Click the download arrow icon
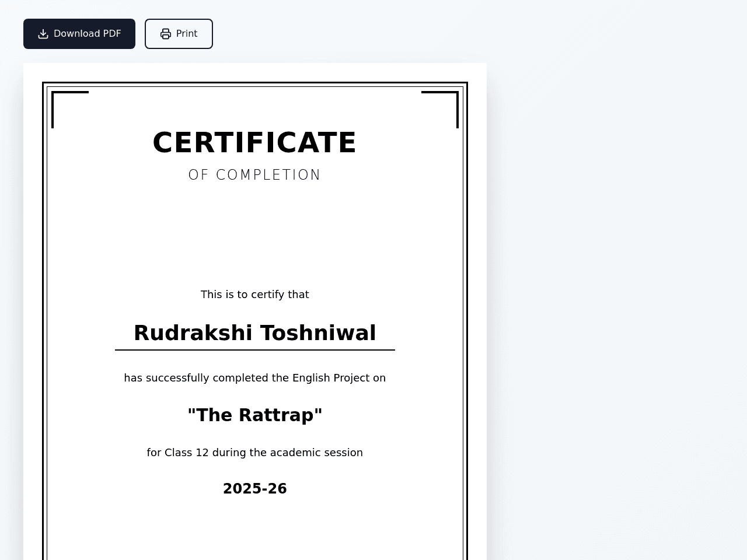The height and width of the screenshot is (560, 747). [43, 34]
